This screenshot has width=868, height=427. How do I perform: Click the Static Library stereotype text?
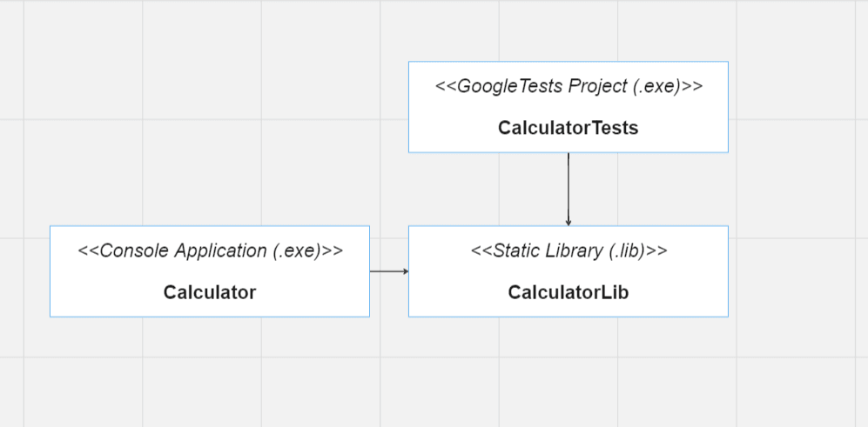(569, 250)
